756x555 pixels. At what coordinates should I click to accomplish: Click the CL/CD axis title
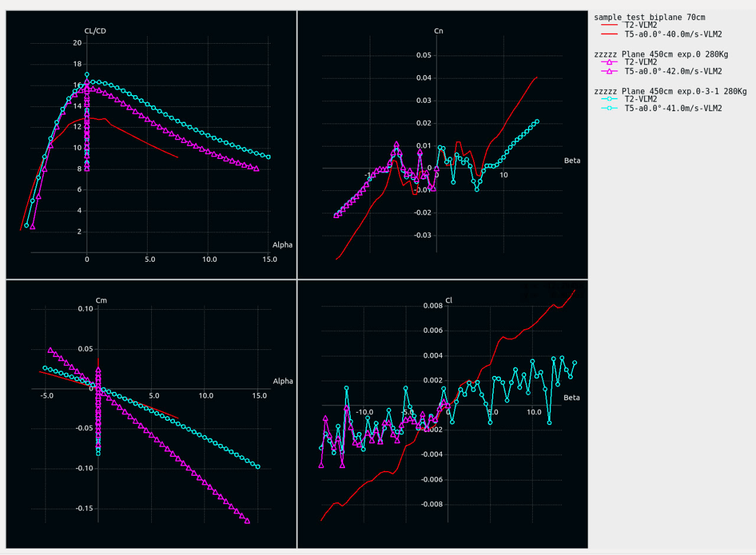[x=95, y=31]
